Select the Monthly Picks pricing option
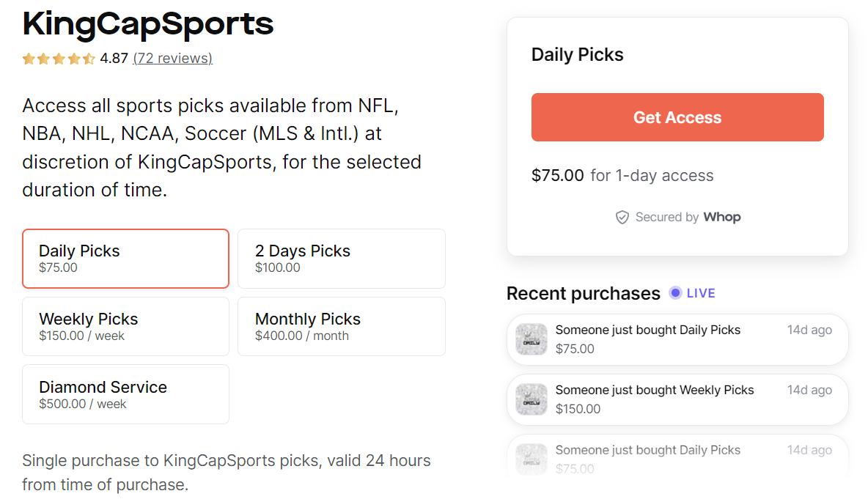The height and width of the screenshot is (499, 868). pyautogui.click(x=342, y=326)
